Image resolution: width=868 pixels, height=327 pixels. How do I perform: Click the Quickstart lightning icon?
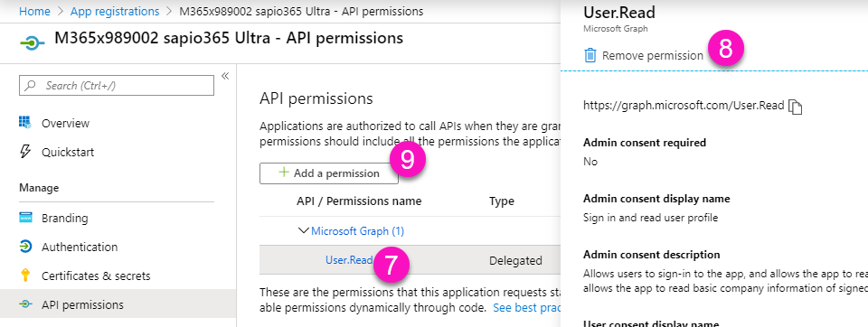(x=25, y=152)
